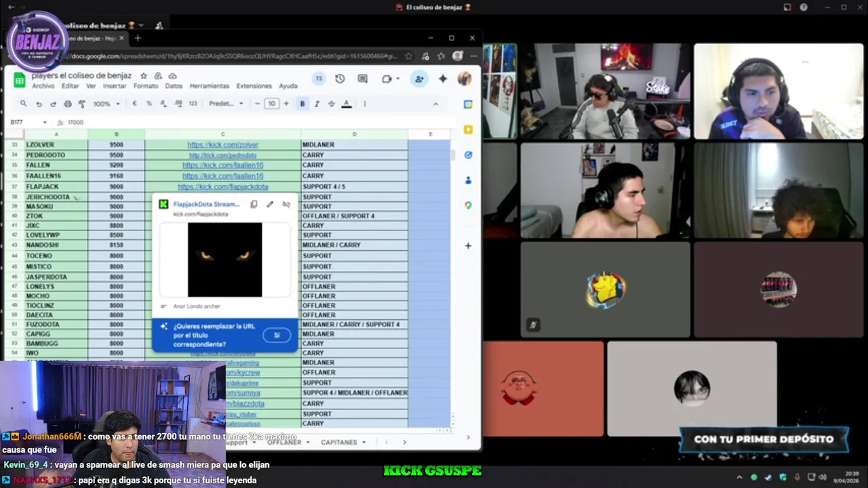868x488 pixels.
Task: Click the 73 viewers badge
Action: click(319, 79)
